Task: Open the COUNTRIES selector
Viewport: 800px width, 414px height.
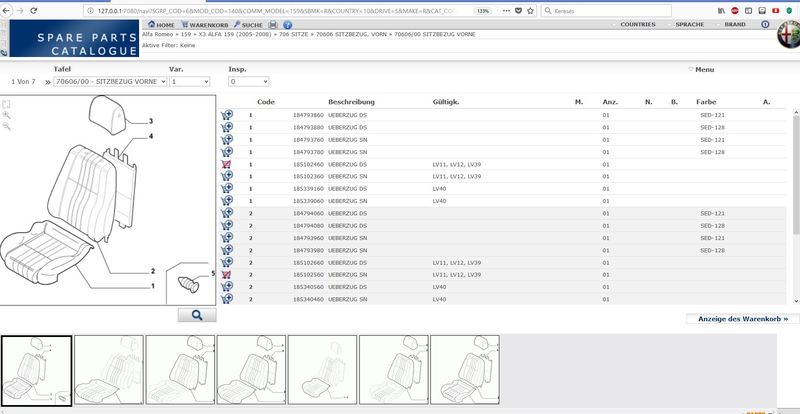Action: pos(639,23)
